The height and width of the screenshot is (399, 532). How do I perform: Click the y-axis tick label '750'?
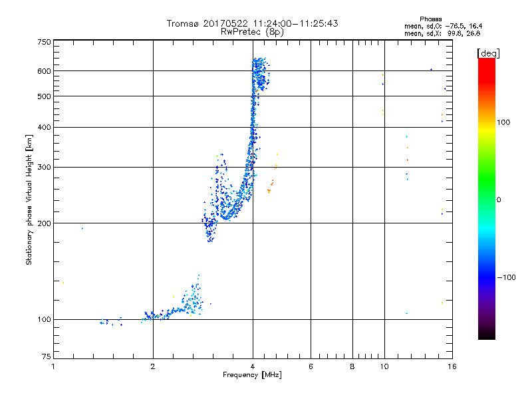(44, 42)
